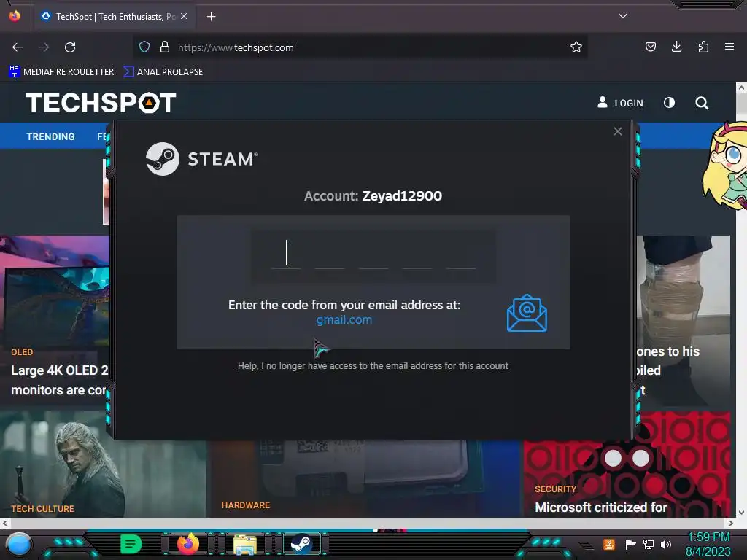Open the Start orb button
The height and width of the screenshot is (560, 747).
coord(19,544)
